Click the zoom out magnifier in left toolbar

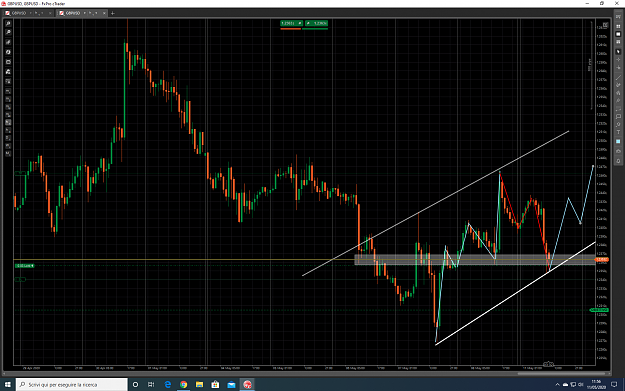point(8,32)
